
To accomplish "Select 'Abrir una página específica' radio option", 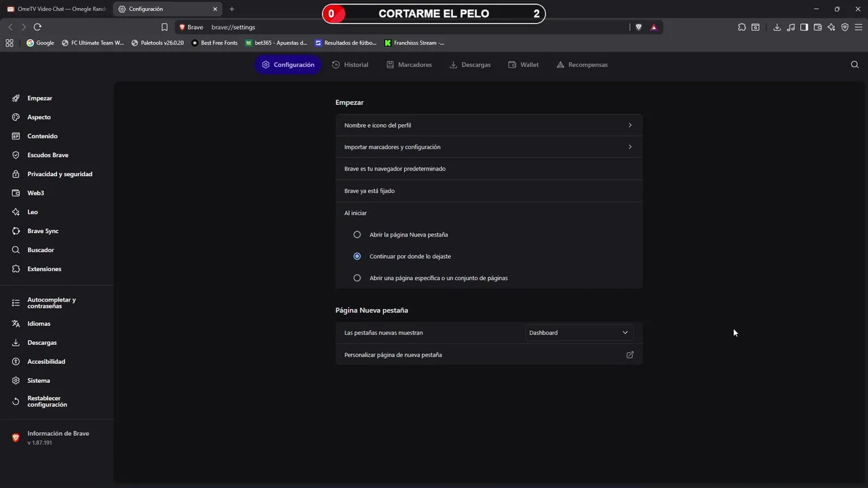I will tap(357, 278).
